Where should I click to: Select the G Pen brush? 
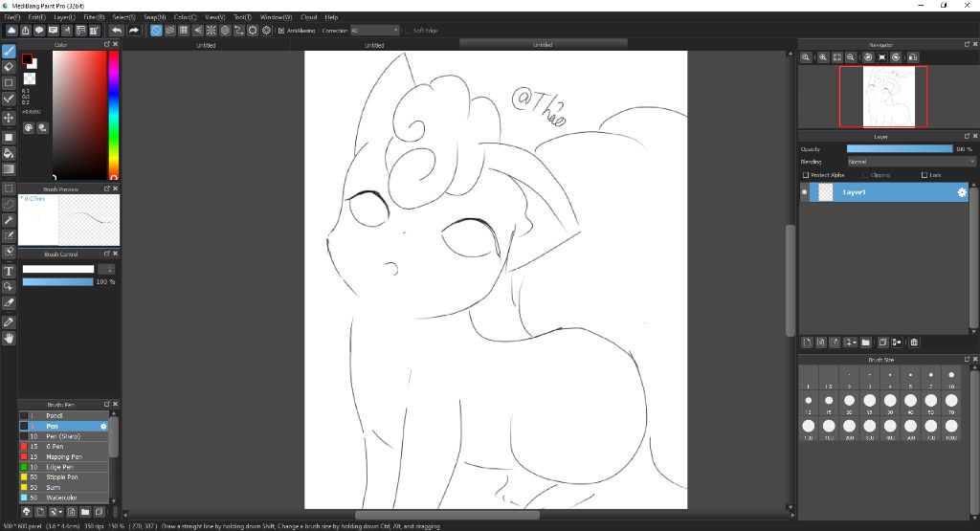click(x=64, y=446)
